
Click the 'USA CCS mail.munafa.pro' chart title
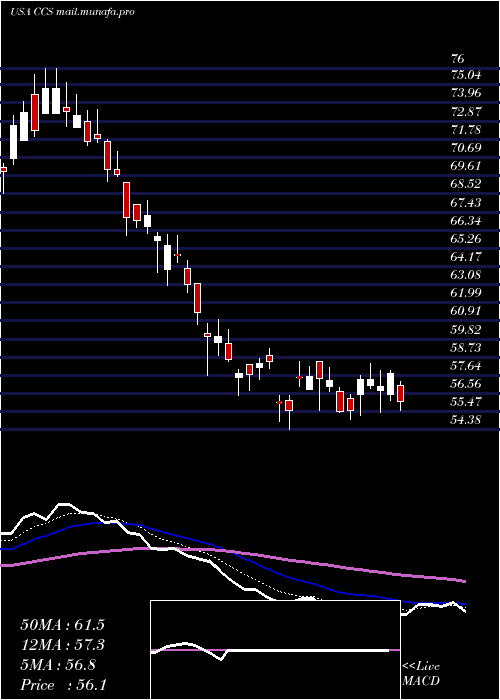[72, 12]
